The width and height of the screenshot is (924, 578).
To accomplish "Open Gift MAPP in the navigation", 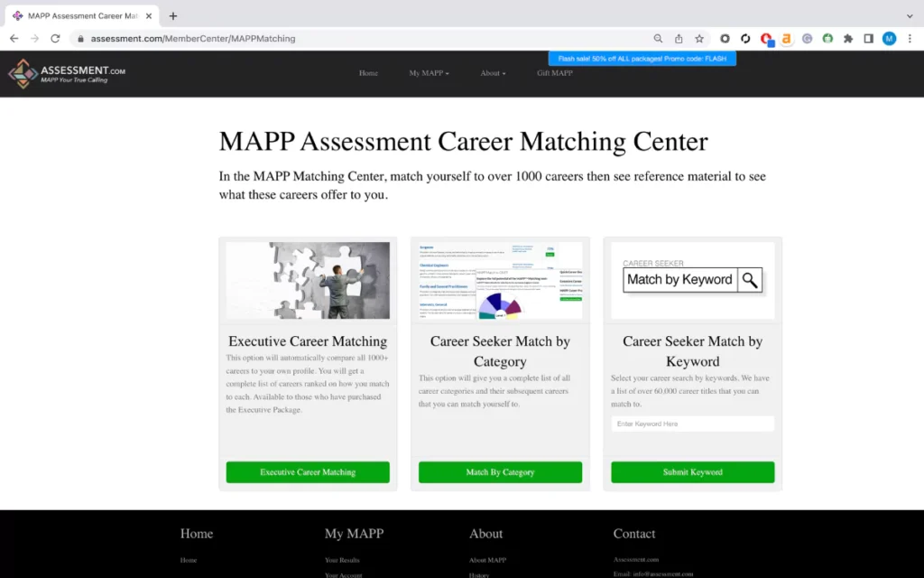I will click(555, 73).
